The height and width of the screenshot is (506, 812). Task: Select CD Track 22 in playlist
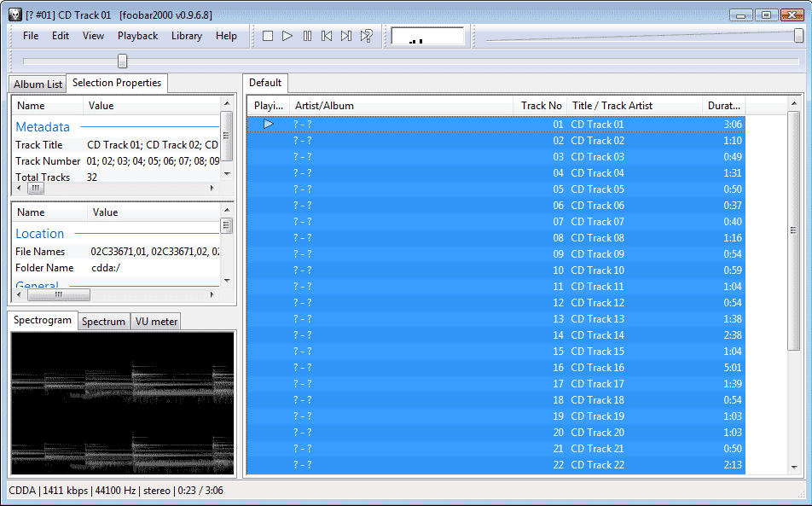[x=496, y=464]
